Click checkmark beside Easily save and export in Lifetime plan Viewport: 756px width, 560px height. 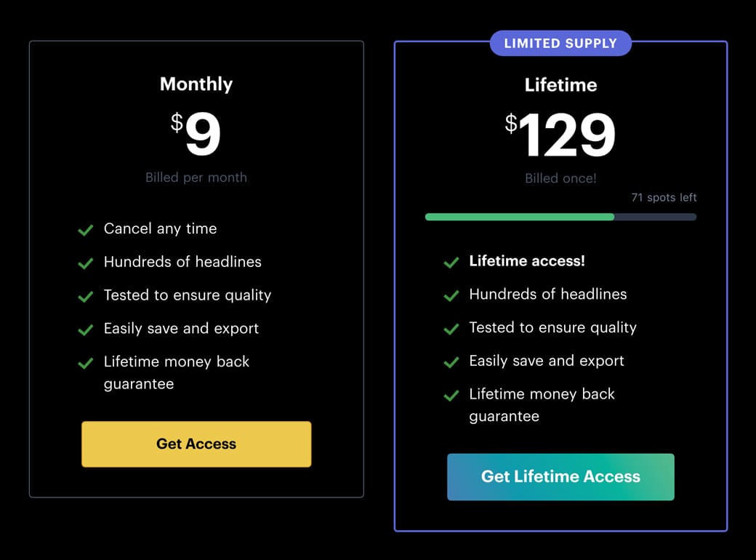click(x=451, y=362)
